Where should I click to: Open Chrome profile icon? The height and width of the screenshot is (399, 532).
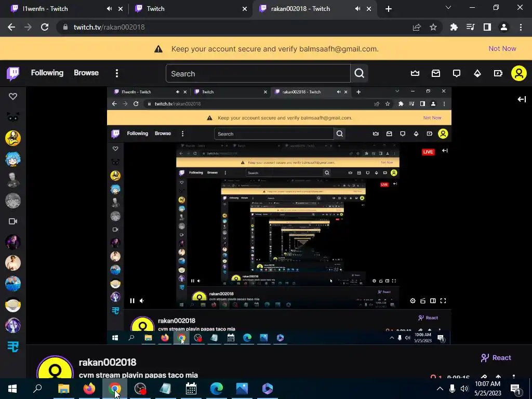(x=504, y=27)
